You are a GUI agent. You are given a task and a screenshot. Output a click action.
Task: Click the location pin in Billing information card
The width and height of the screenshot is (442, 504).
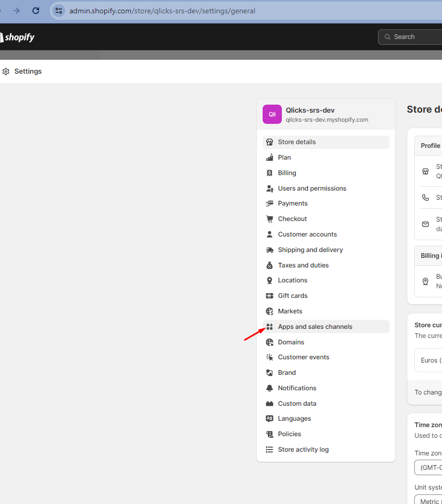click(425, 281)
